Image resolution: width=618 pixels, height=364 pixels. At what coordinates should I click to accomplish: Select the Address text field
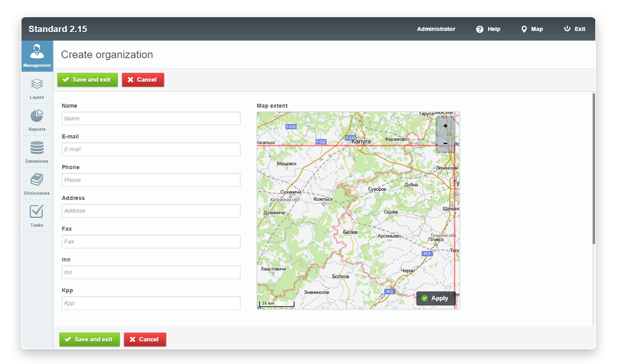click(x=151, y=211)
